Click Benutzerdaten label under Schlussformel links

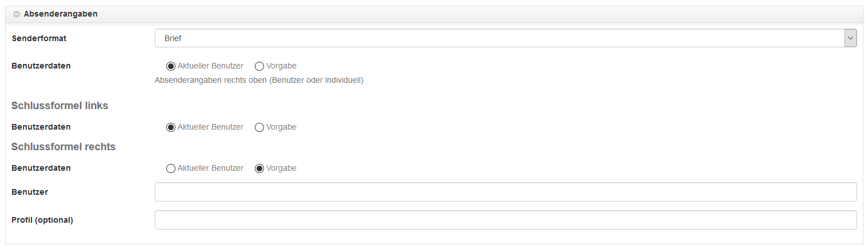click(x=41, y=127)
